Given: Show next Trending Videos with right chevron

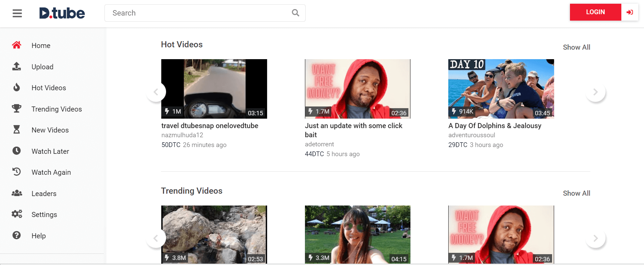Looking at the screenshot, I should coord(596,238).
